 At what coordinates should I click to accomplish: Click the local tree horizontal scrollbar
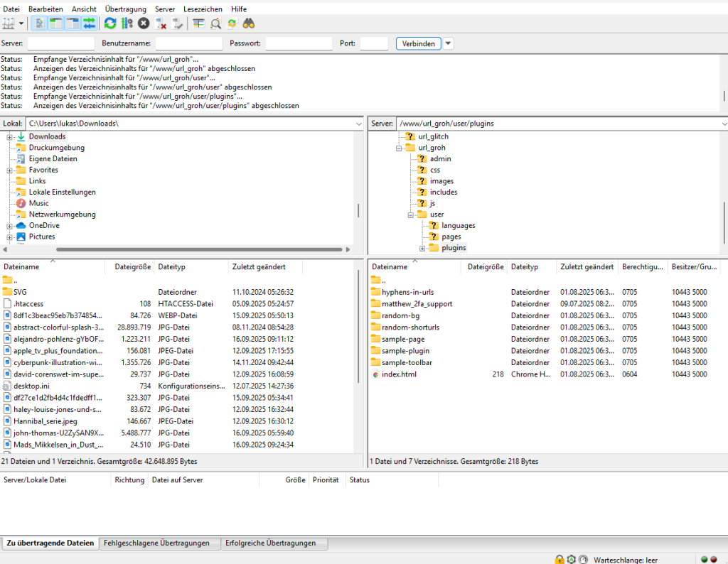point(199,249)
